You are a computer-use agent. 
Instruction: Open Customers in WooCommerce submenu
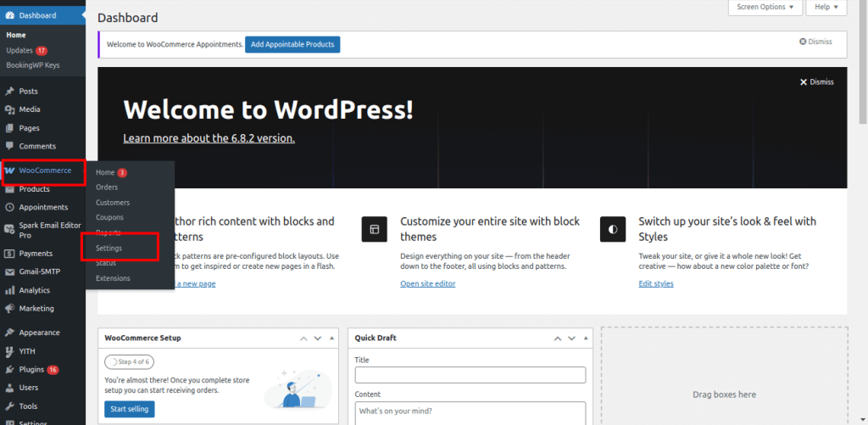coord(113,203)
